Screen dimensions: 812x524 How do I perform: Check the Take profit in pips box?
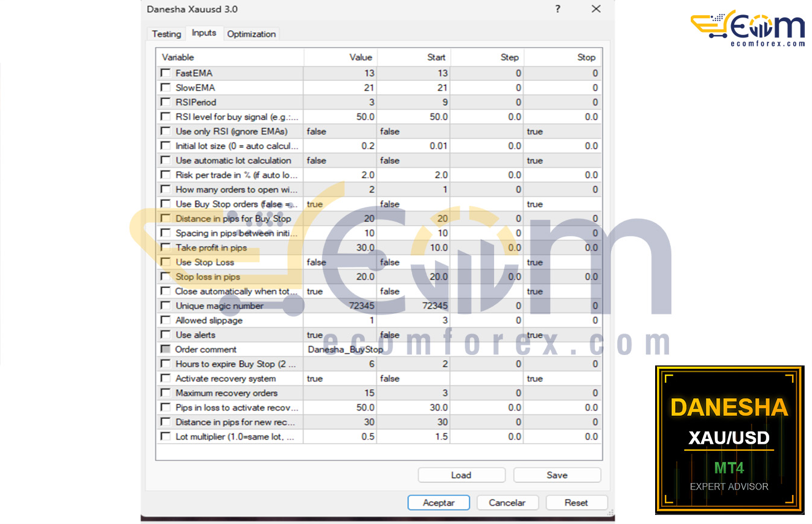[x=166, y=248]
